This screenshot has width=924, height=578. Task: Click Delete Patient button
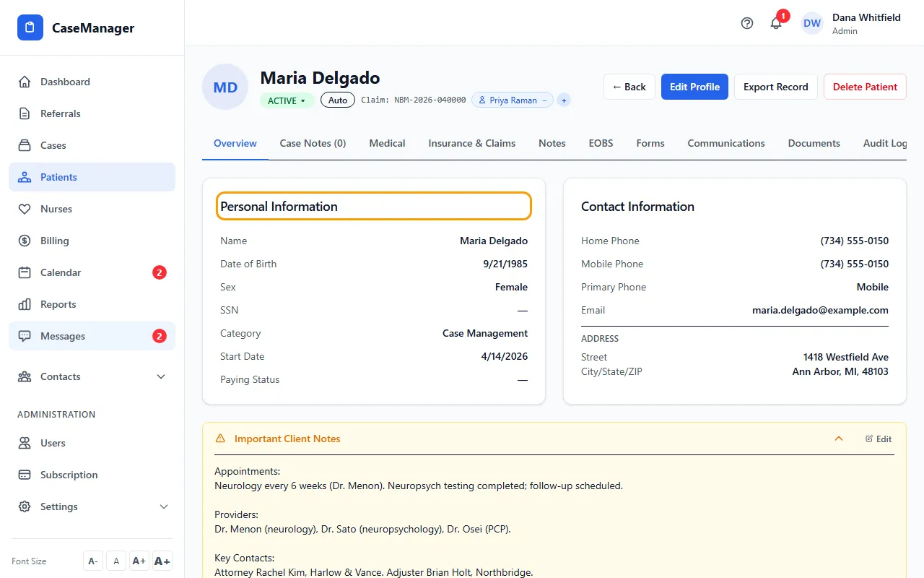tap(865, 87)
